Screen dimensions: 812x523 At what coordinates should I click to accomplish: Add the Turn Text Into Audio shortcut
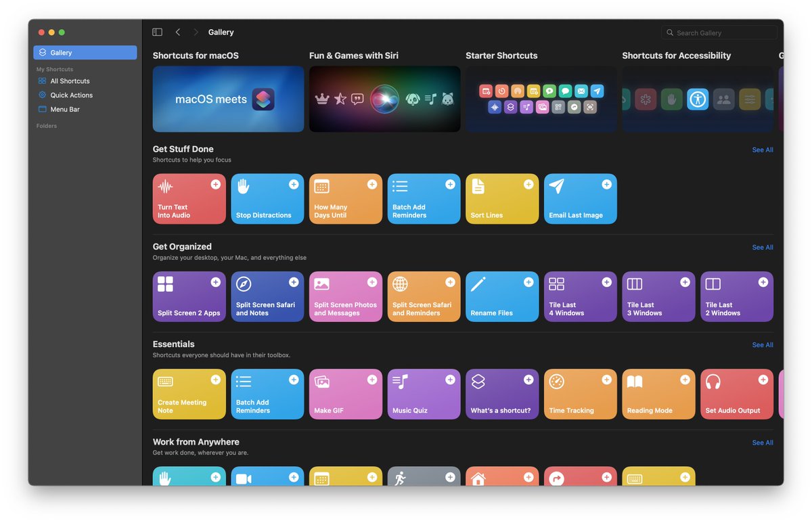[215, 184]
